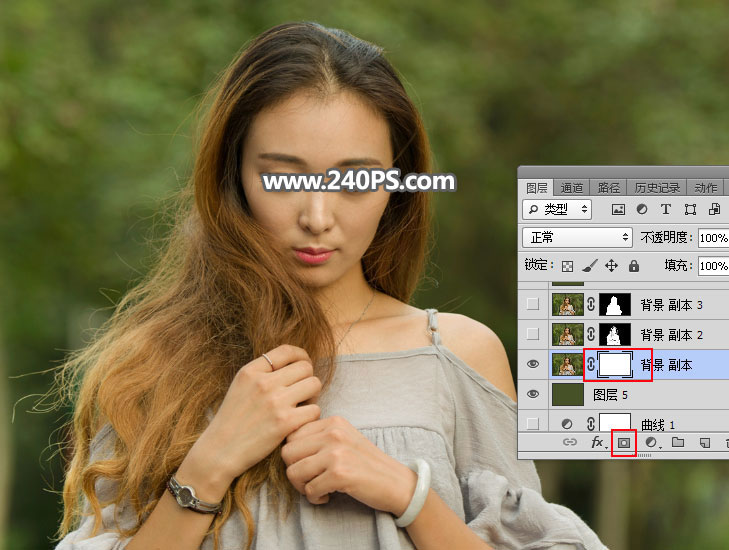This screenshot has width=729, height=550.
Task: Show the 曲线 1 layer
Action: click(533, 424)
